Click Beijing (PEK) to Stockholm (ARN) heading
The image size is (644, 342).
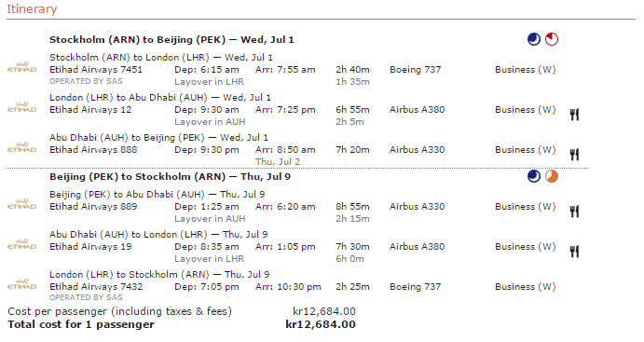[170, 177]
